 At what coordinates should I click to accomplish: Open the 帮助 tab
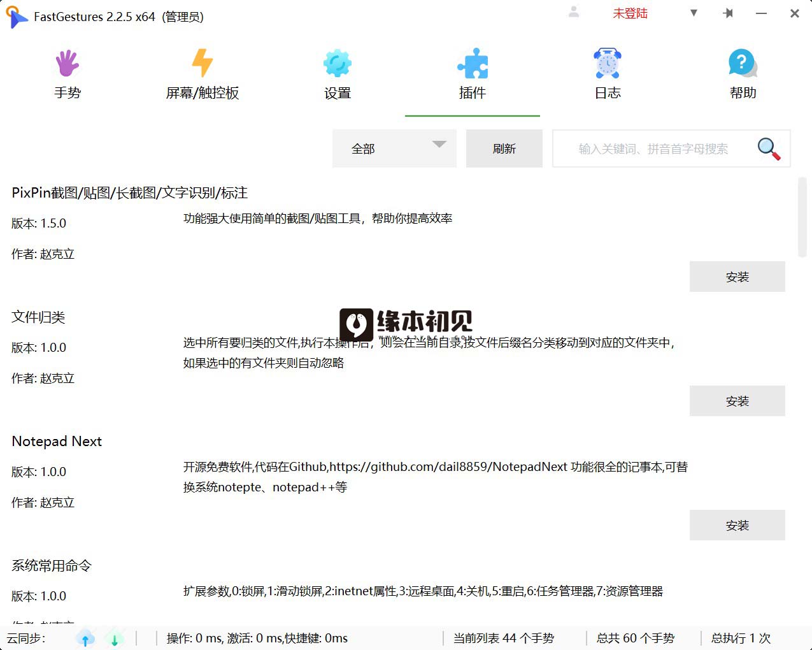pos(743,75)
